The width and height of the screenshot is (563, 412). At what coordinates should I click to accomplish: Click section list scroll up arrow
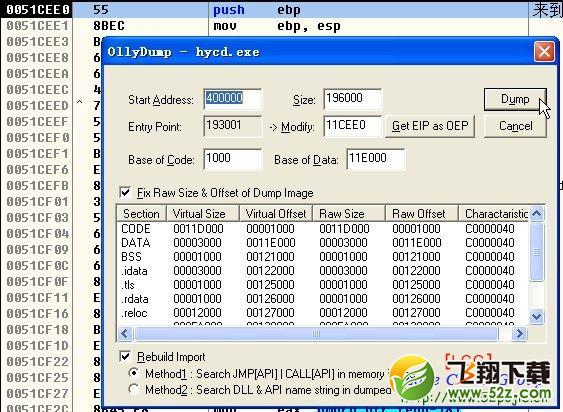537,213
